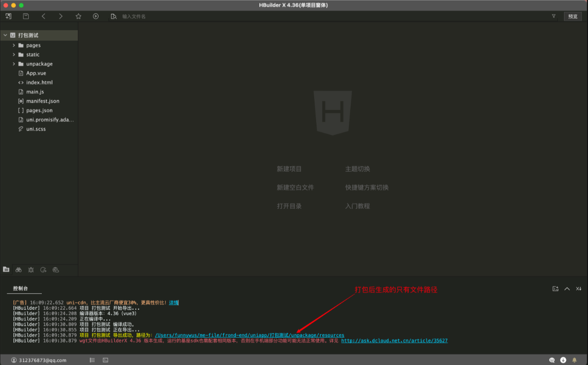588x365 pixels.
Task: Open the 详情 ad details link
Action: (x=173, y=303)
